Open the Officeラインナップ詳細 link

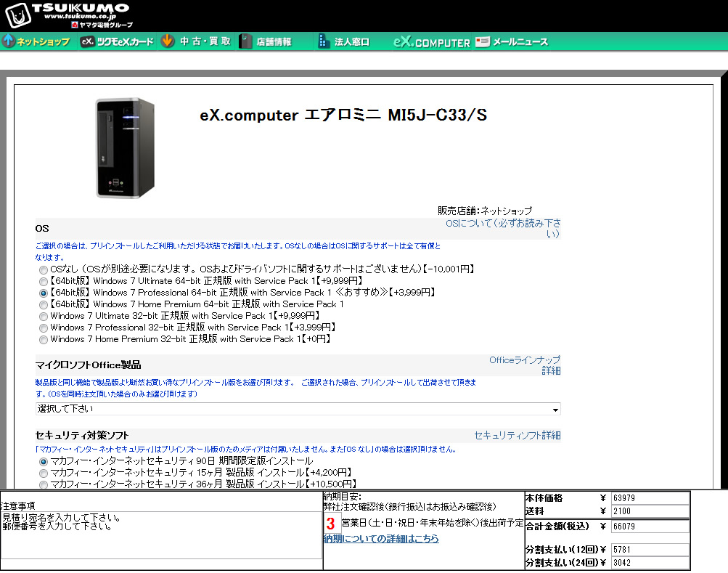[x=525, y=365]
